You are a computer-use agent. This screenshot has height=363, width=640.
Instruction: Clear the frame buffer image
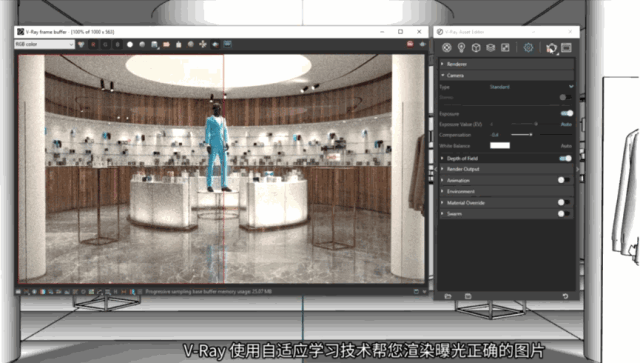click(x=178, y=44)
